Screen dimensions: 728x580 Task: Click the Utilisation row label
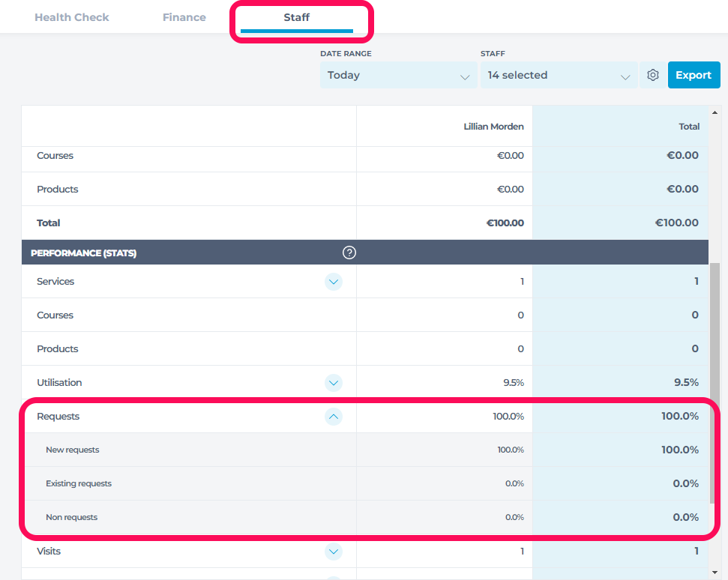coord(59,383)
